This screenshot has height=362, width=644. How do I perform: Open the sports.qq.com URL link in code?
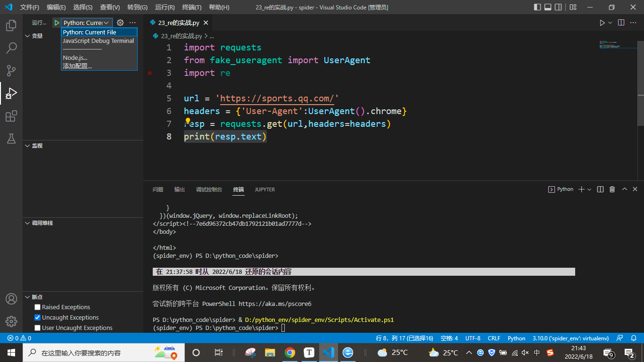coord(277,99)
